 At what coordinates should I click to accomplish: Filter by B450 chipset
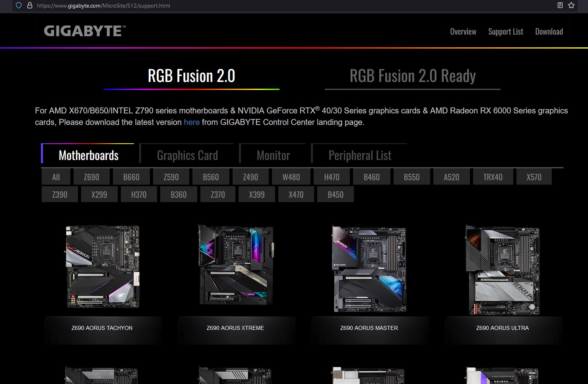336,195
